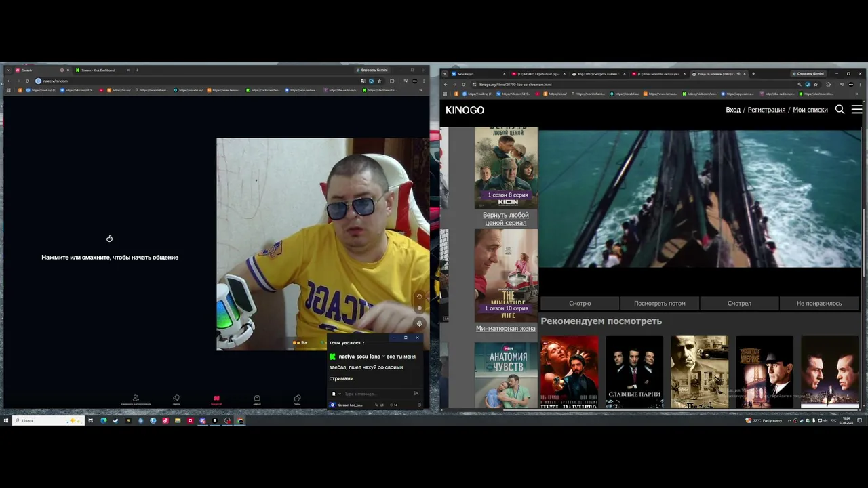Open Chrome menu in the KINOGO window
This screenshot has width=868, height=488.
tap(861, 85)
